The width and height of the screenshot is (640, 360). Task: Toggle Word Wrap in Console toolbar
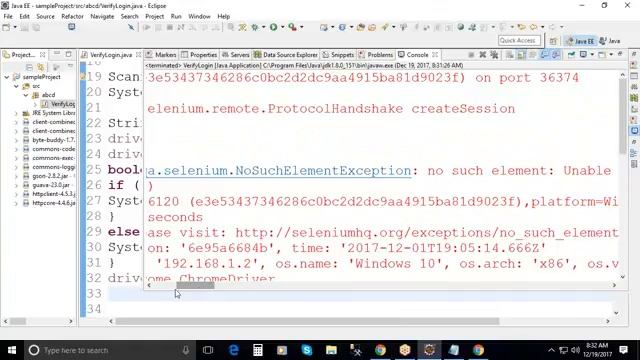point(533,55)
